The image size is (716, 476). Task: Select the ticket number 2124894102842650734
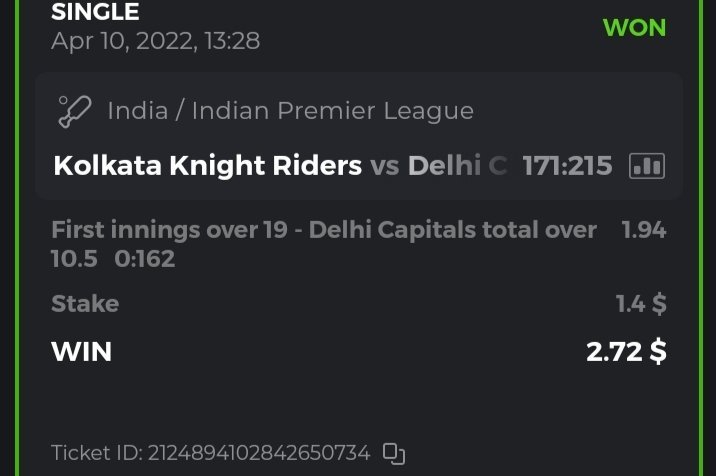pyautogui.click(x=258, y=454)
